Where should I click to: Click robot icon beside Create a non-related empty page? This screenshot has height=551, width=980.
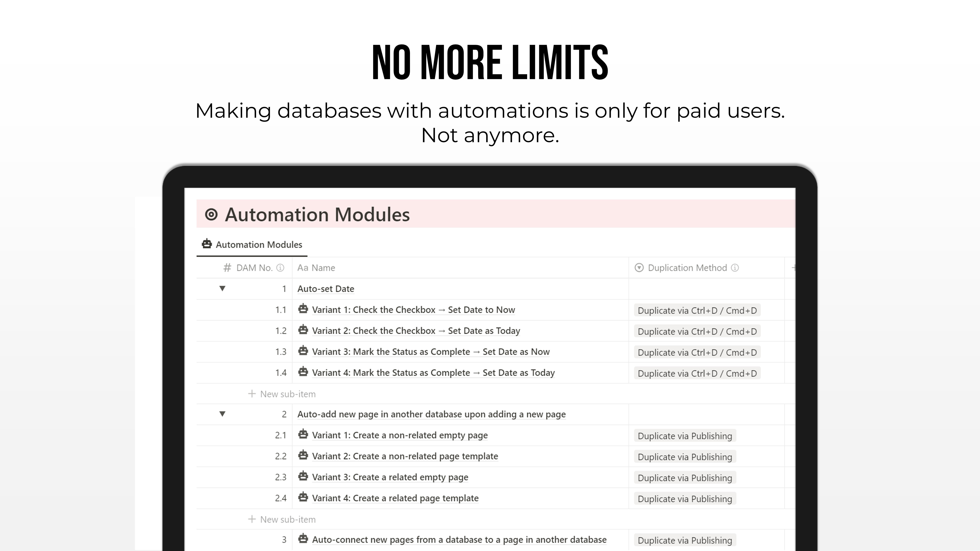pos(303,434)
